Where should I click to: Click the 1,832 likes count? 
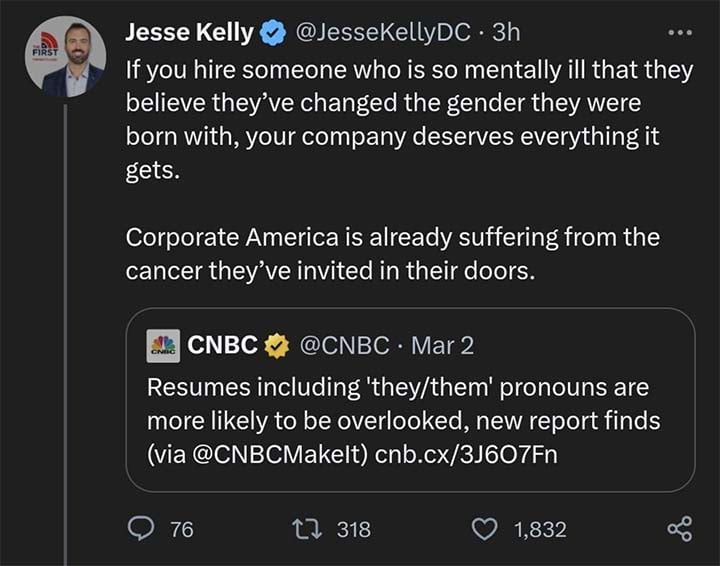coord(540,529)
